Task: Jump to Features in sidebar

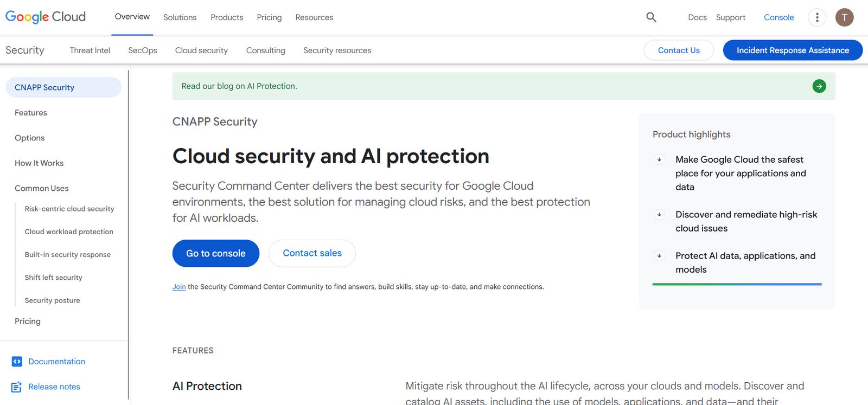Action: point(31,113)
